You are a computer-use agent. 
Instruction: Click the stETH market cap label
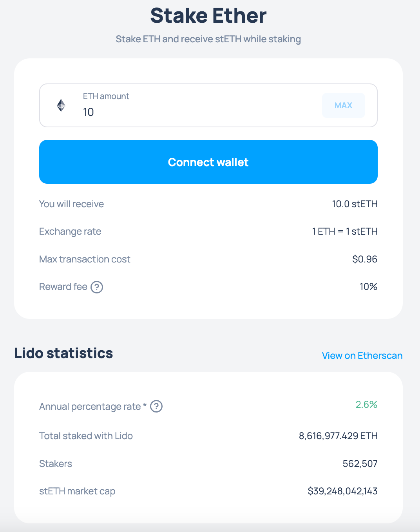pos(77,491)
